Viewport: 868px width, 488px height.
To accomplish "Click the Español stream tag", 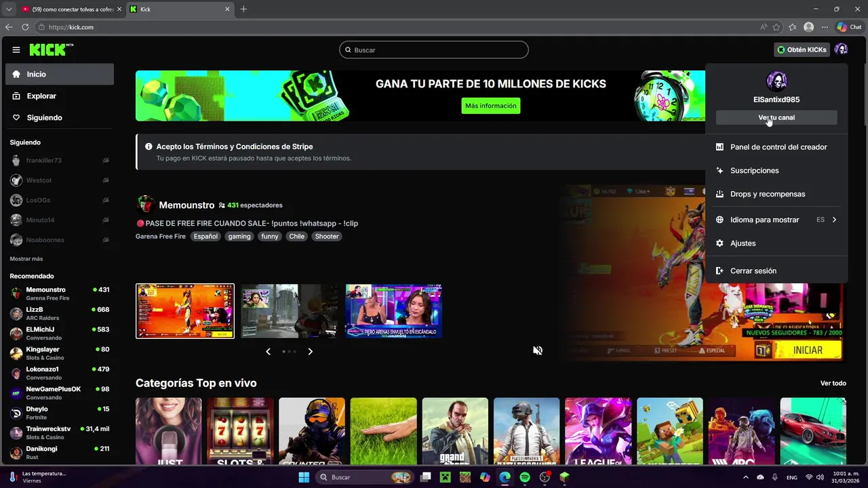I will (x=205, y=237).
